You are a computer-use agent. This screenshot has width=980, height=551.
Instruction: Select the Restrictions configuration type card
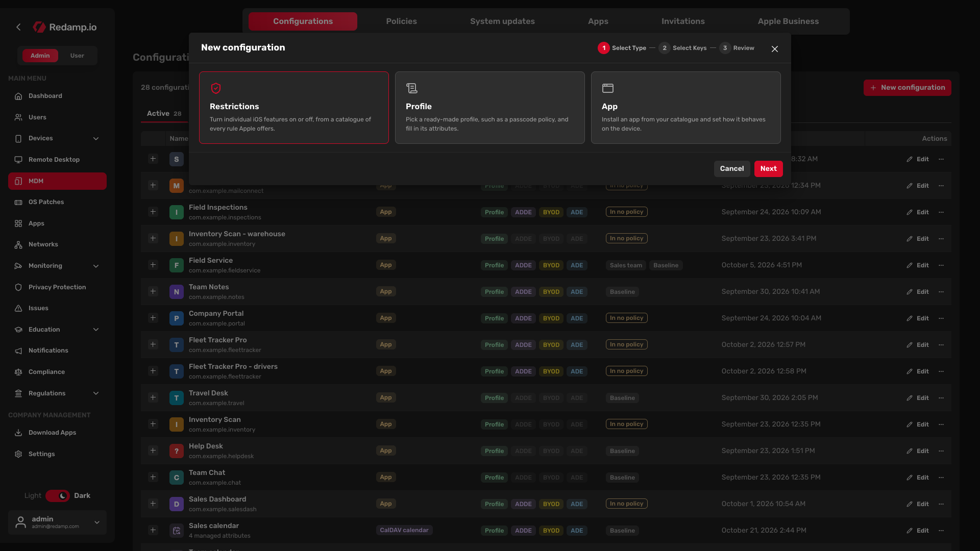[x=293, y=108]
